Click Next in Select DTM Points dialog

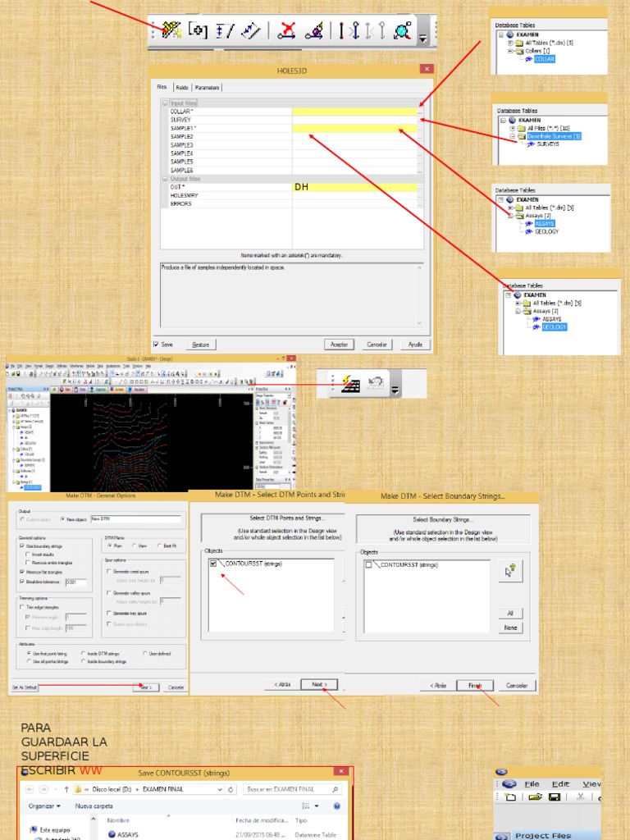pos(319,684)
